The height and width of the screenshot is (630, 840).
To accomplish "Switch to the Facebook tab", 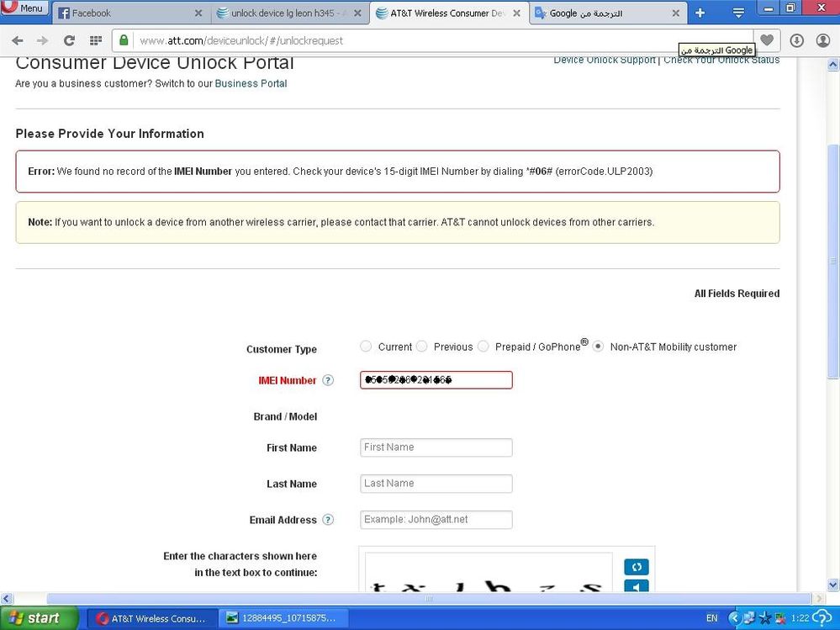I will pyautogui.click(x=126, y=13).
